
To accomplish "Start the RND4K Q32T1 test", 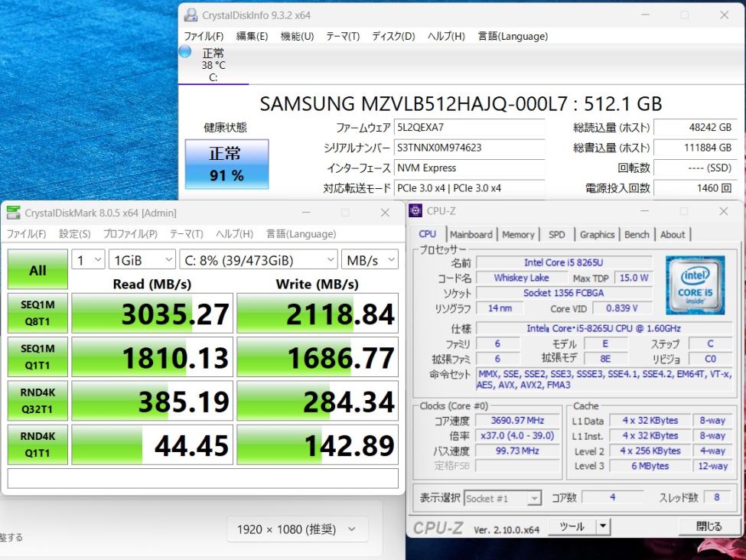I will tap(37, 401).
